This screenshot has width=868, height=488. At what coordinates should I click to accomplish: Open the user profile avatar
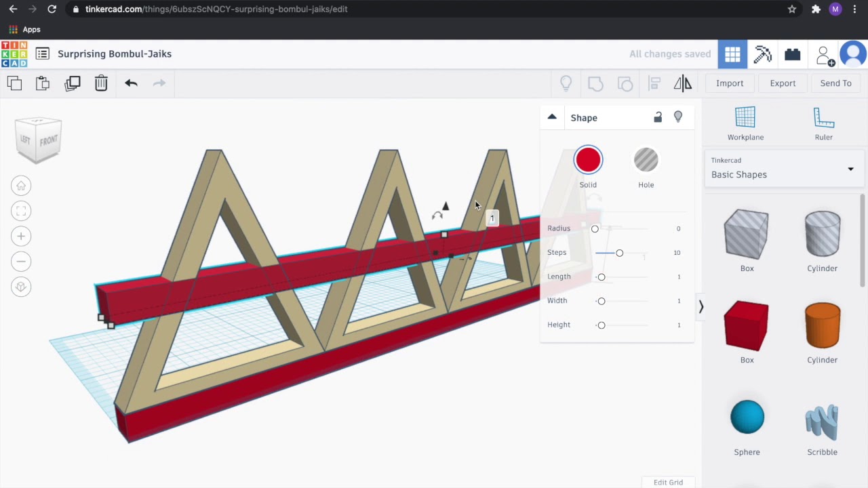[x=853, y=54]
